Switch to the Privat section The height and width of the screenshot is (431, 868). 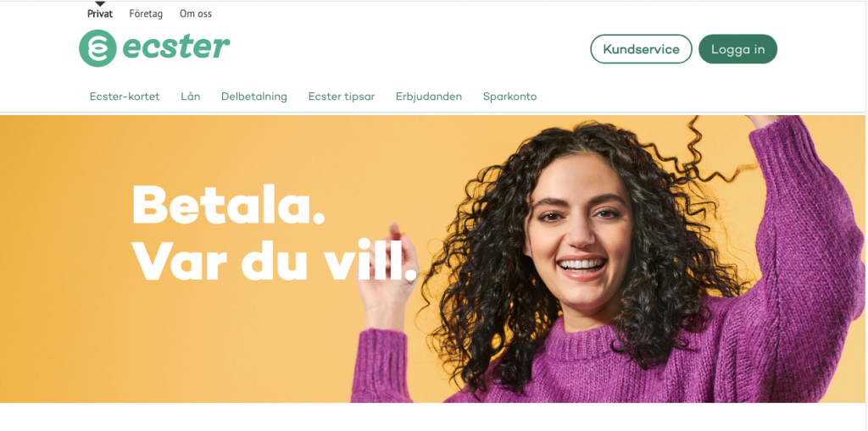[100, 14]
